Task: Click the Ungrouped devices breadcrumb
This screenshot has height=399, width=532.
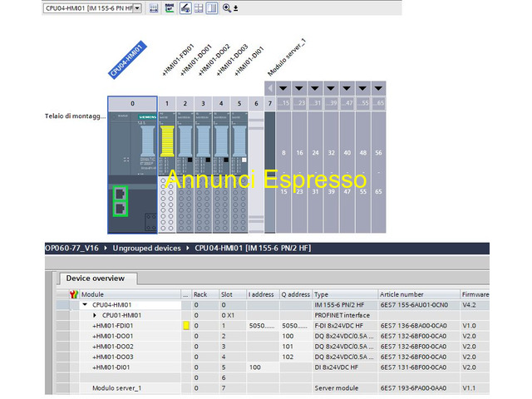Action: 146,249
